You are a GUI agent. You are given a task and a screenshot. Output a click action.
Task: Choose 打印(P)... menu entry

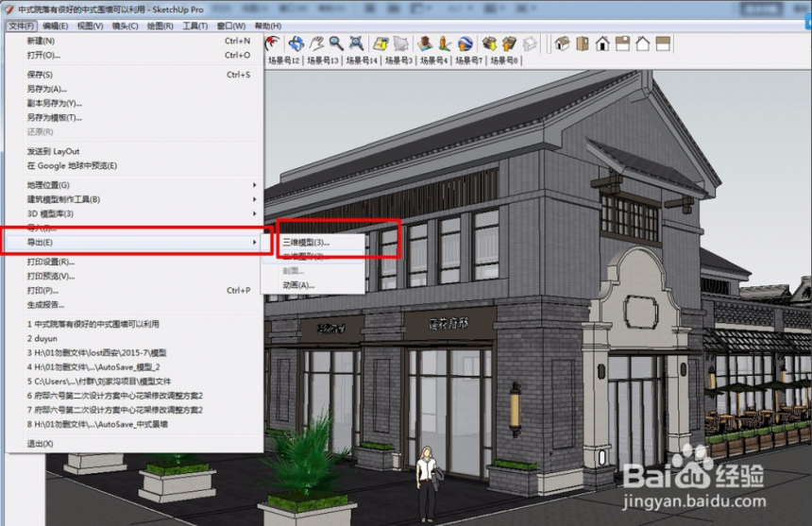134,291
